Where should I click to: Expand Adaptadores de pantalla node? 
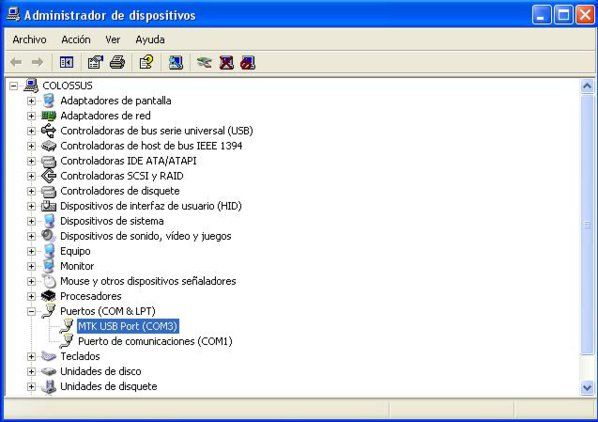coord(31,101)
